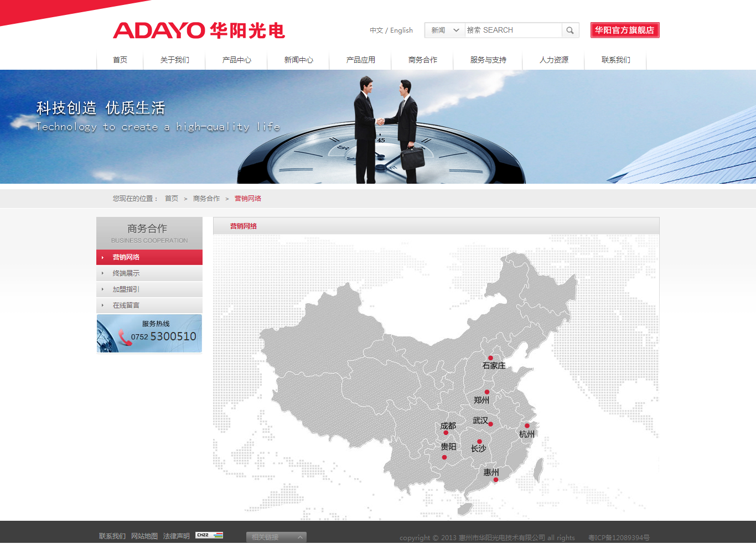Image resolution: width=756 pixels, height=544 pixels.
Task: Switch to the English version
Action: (401, 30)
